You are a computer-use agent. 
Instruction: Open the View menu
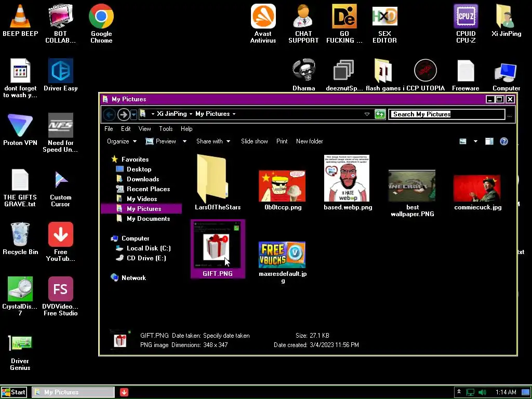[144, 129]
